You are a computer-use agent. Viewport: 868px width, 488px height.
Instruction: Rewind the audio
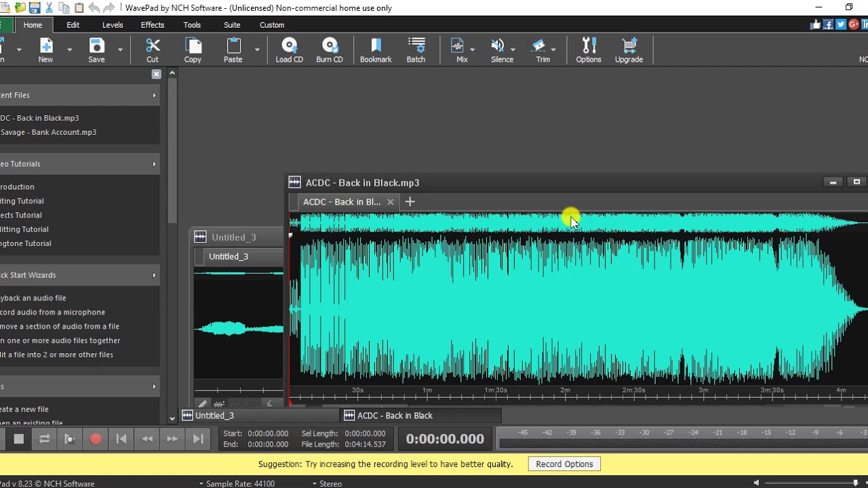pos(147,439)
